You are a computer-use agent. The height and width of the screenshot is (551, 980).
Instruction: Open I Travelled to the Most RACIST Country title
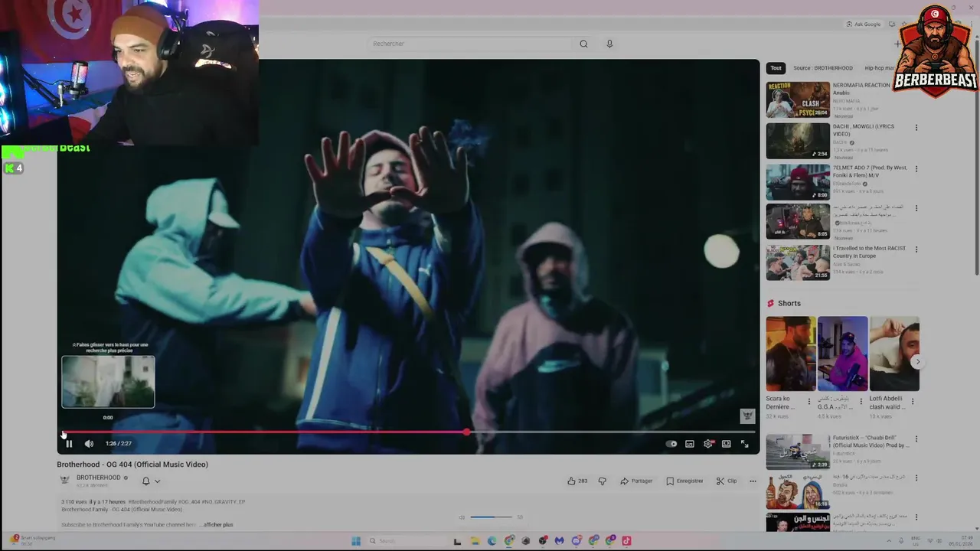(869, 252)
